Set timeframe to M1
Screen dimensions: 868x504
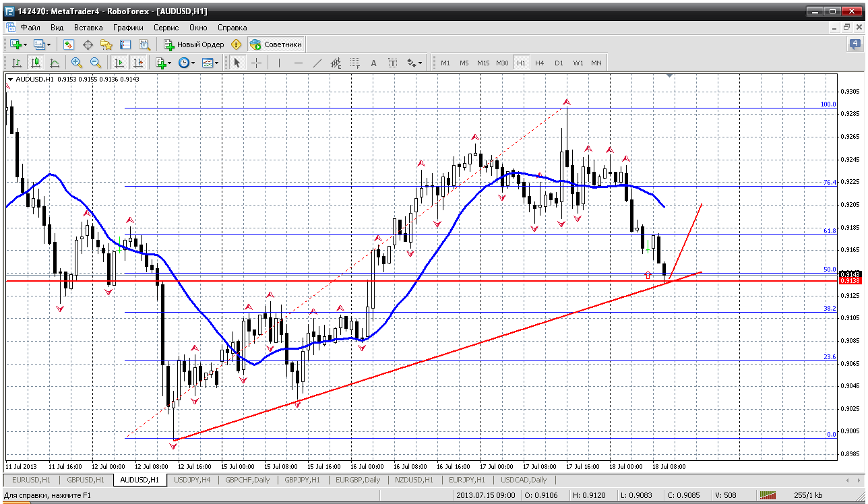tap(445, 63)
